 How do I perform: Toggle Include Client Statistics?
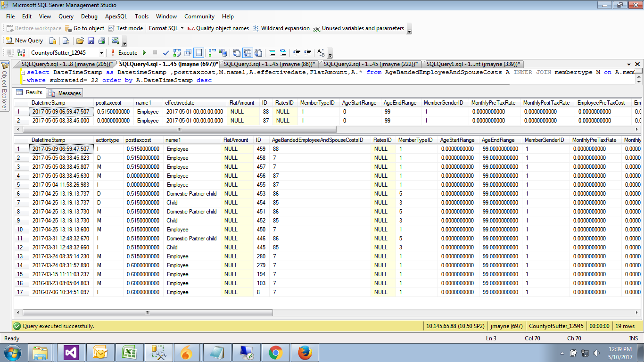point(223,53)
